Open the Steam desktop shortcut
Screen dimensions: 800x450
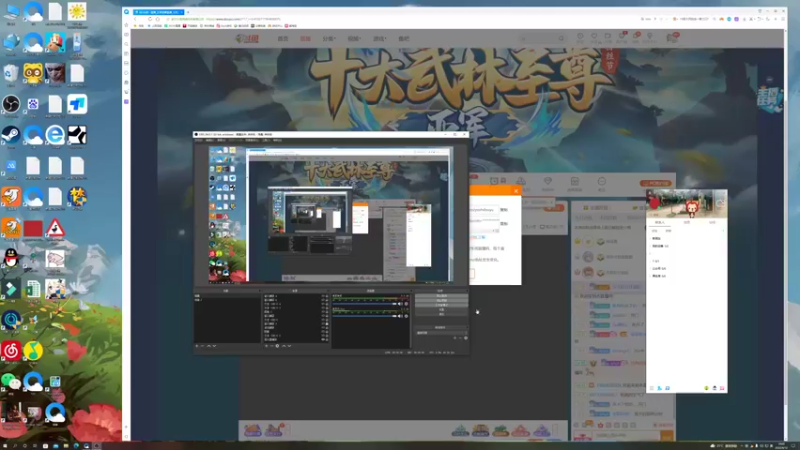click(11, 135)
